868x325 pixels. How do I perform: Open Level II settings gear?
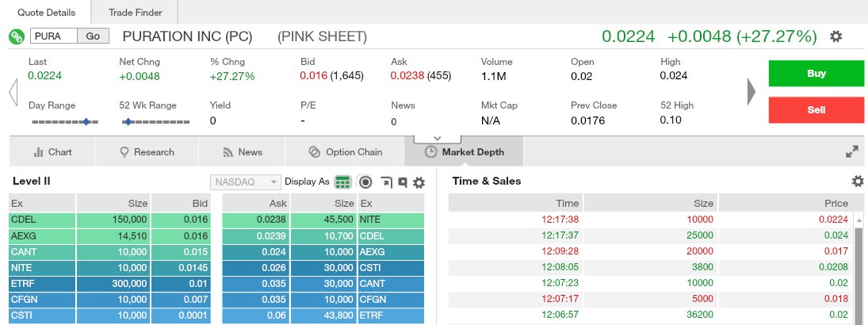click(419, 182)
